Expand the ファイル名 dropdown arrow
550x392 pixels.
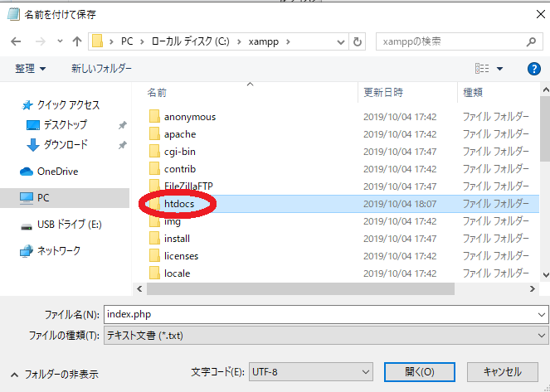coord(541,315)
